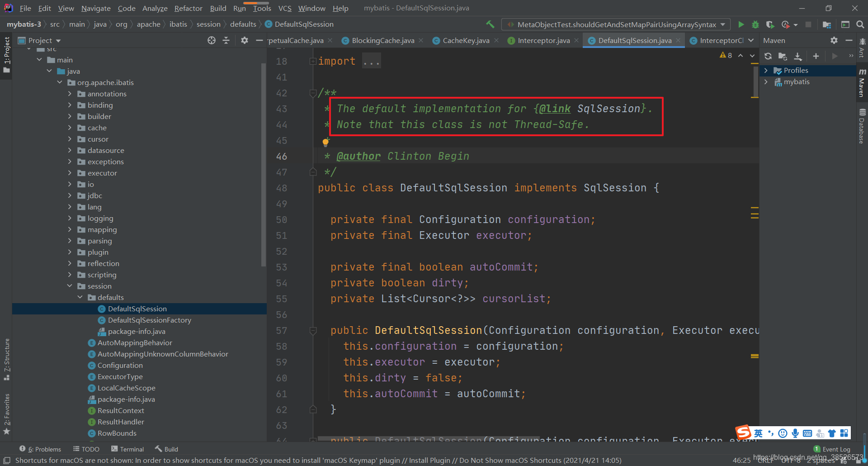This screenshot has width=868, height=466.
Task: Click Sogou input method logo icon
Action: [x=743, y=433]
